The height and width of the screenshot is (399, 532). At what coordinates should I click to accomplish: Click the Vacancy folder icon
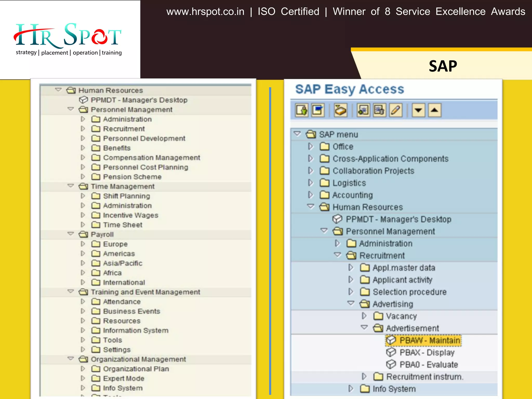[378, 316]
